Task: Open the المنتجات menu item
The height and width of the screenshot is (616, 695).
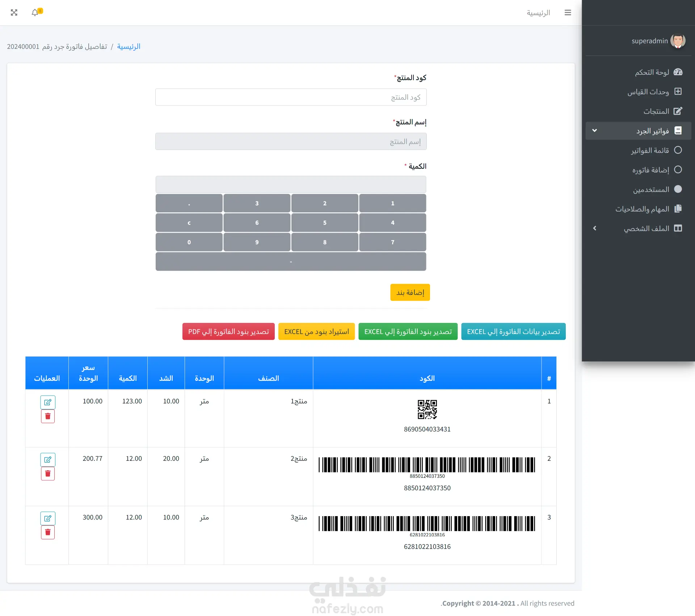Action: 656,111
